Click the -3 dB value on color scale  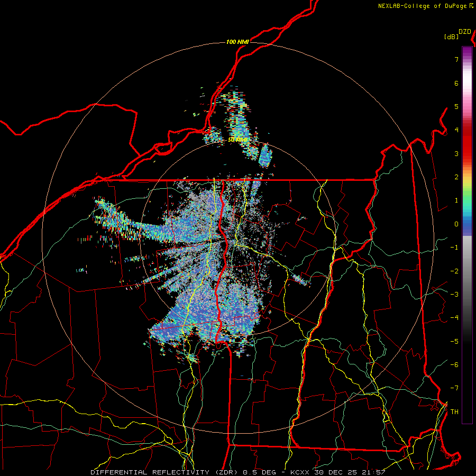[454, 295]
